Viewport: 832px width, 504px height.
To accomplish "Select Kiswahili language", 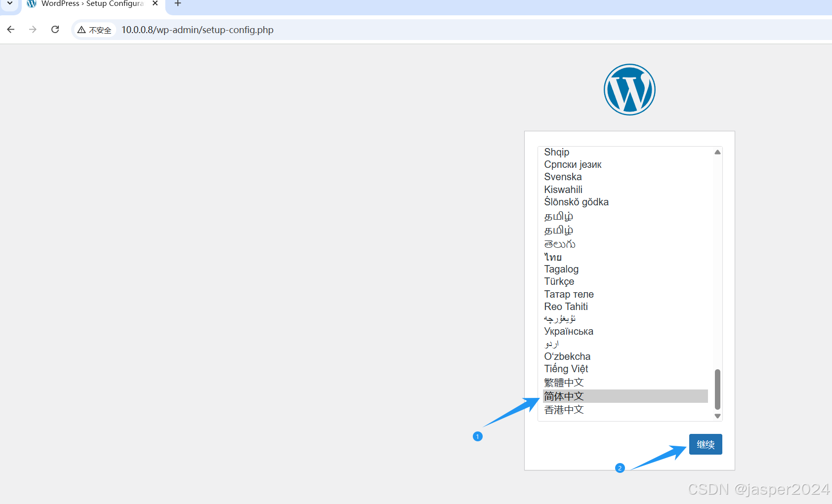I will point(625,190).
